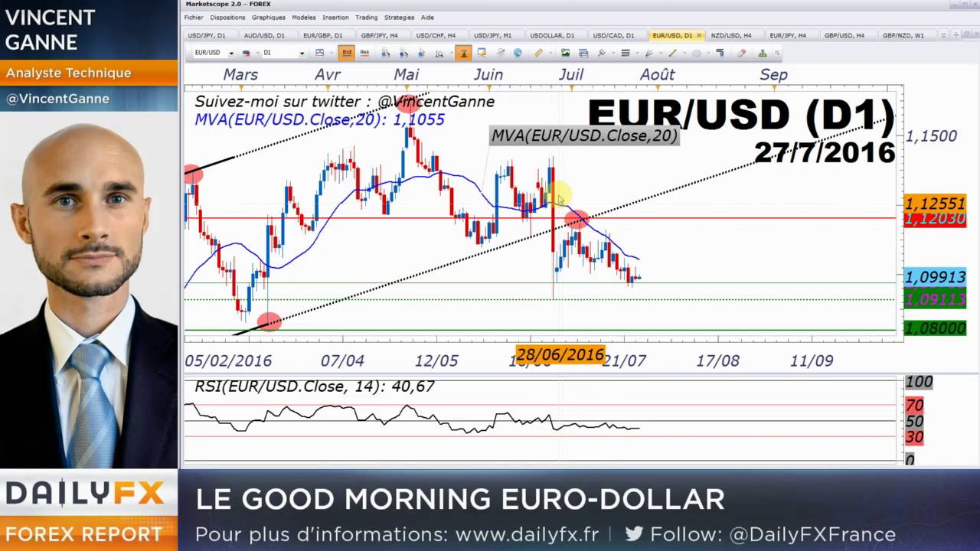Viewport: 980px width, 551px height.
Task: Open the EUR/USD symbol dropdown
Action: pyautogui.click(x=231, y=53)
